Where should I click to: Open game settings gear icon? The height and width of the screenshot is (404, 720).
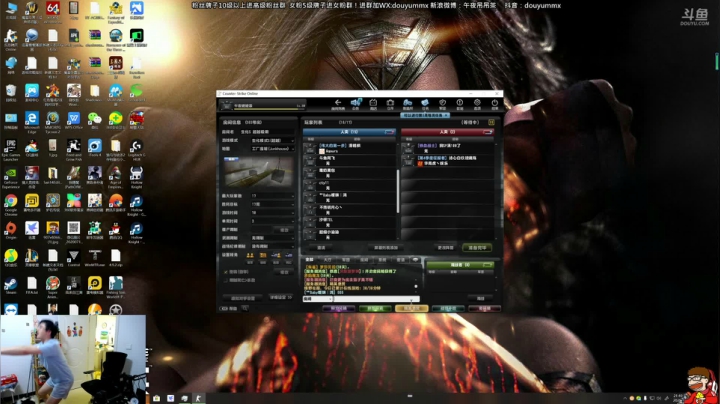(x=477, y=103)
